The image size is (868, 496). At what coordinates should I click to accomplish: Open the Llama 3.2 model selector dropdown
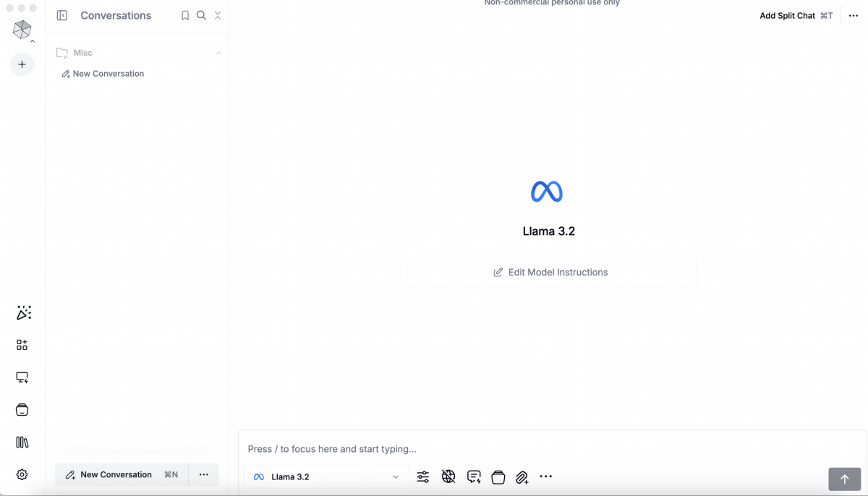point(326,476)
